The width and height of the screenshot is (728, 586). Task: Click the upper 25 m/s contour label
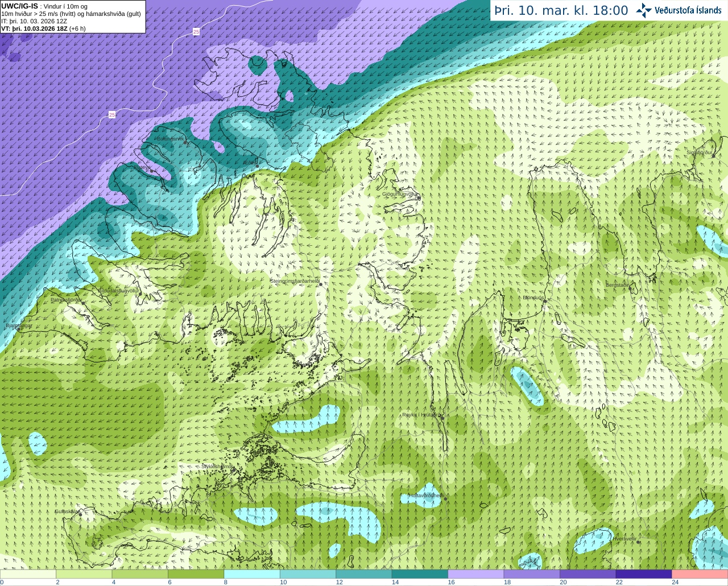tap(196, 32)
